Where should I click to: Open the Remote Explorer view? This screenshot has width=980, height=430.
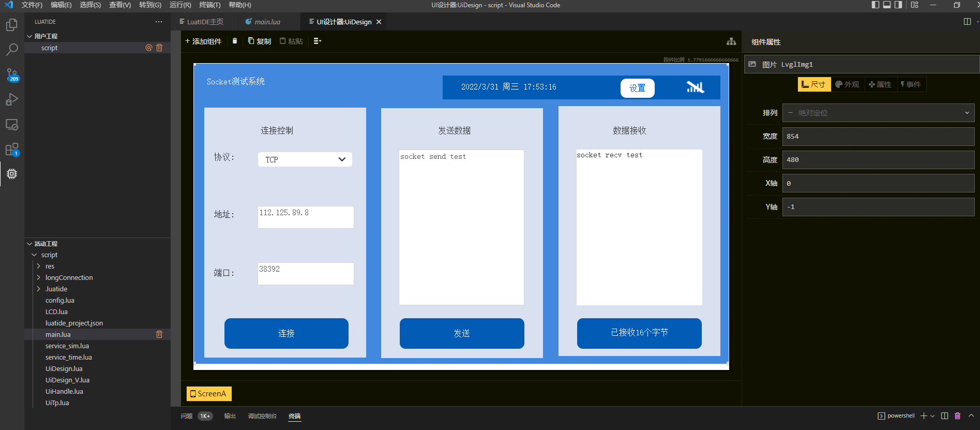click(11, 125)
